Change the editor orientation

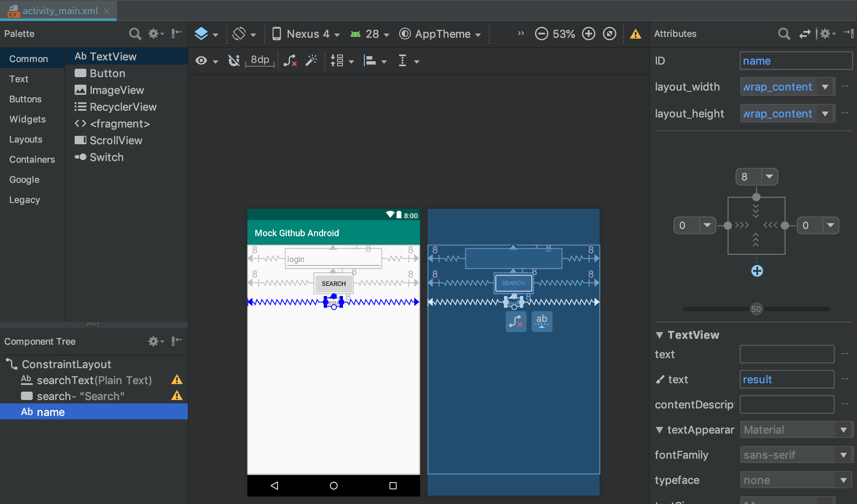click(244, 34)
